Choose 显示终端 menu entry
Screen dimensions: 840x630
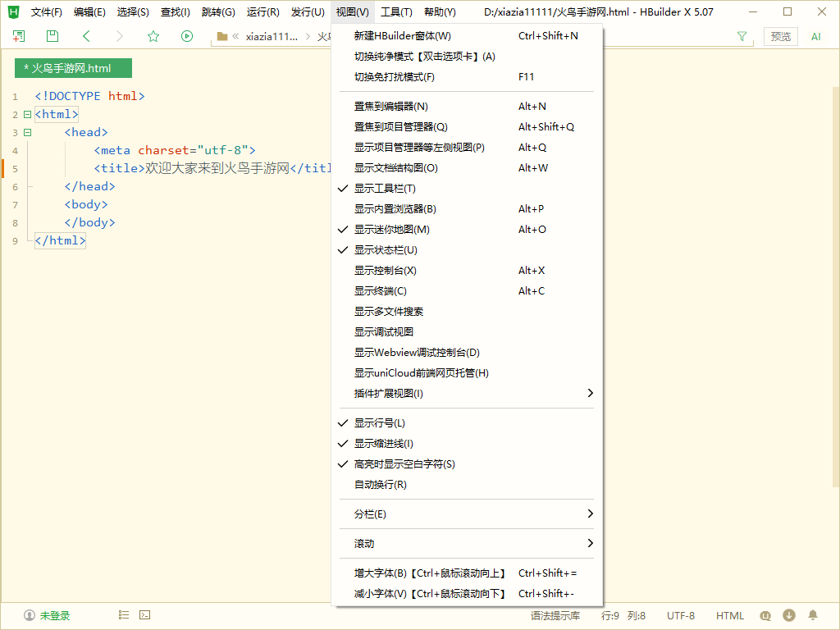(466, 291)
